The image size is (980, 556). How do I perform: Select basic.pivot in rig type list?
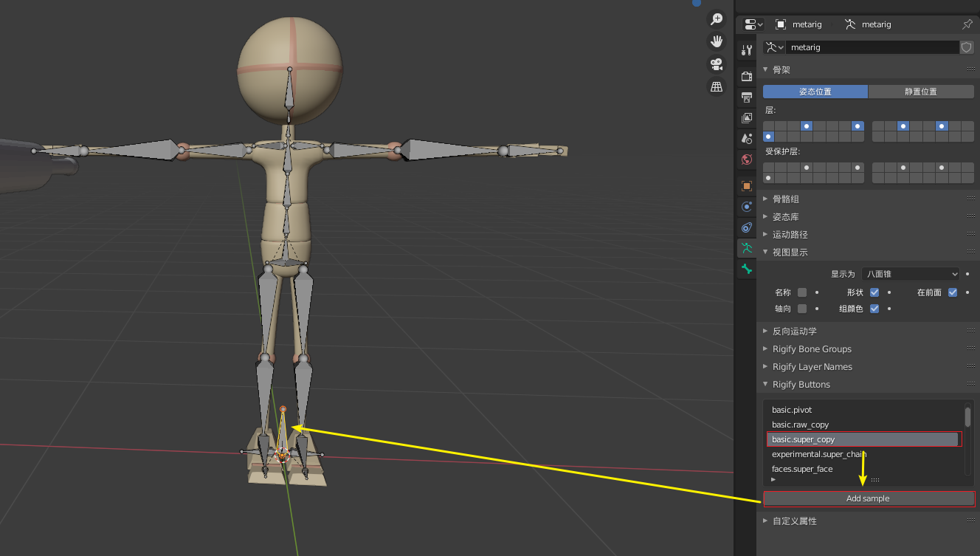pos(863,410)
